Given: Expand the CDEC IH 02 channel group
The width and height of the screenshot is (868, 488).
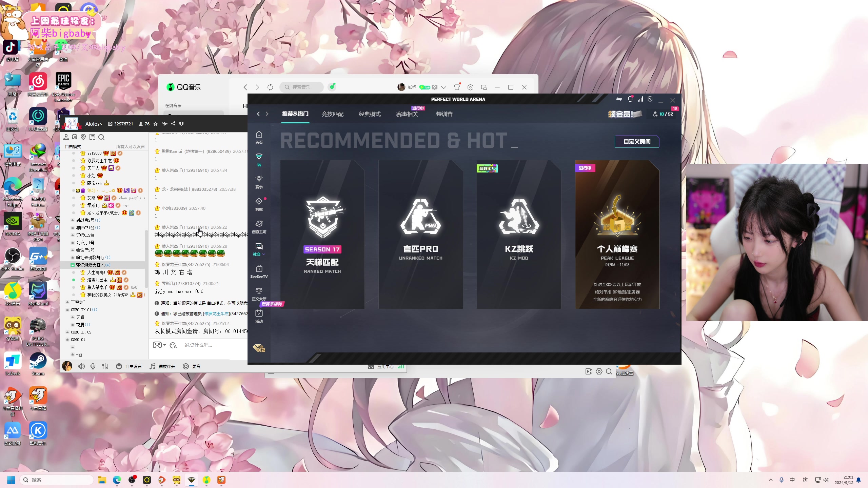Looking at the screenshot, I should click(x=79, y=332).
